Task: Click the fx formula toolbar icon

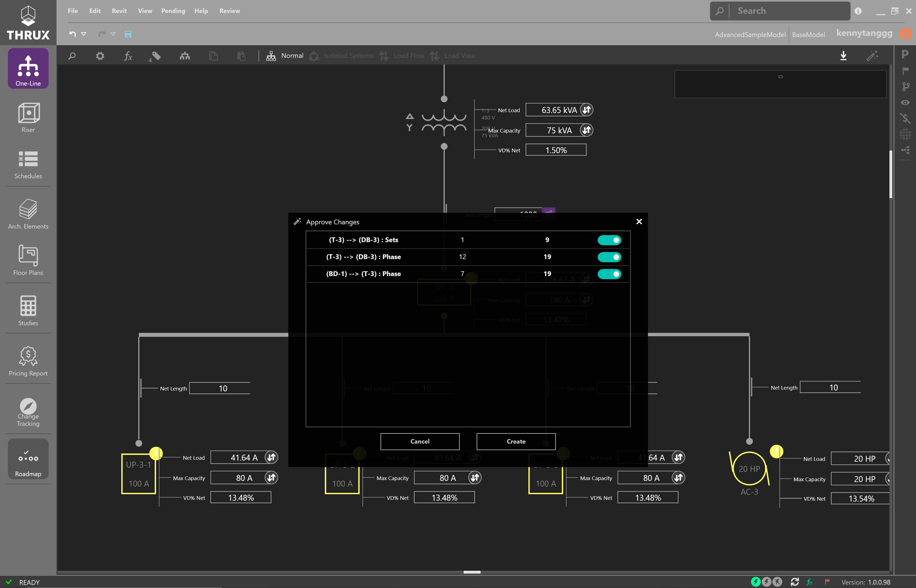Action: click(x=128, y=56)
